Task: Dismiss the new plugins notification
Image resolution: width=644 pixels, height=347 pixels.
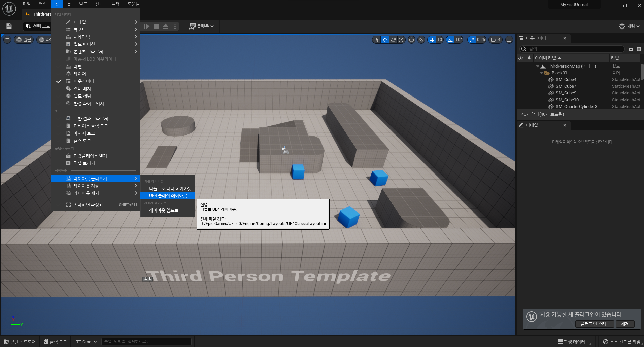Action: [x=625, y=324]
